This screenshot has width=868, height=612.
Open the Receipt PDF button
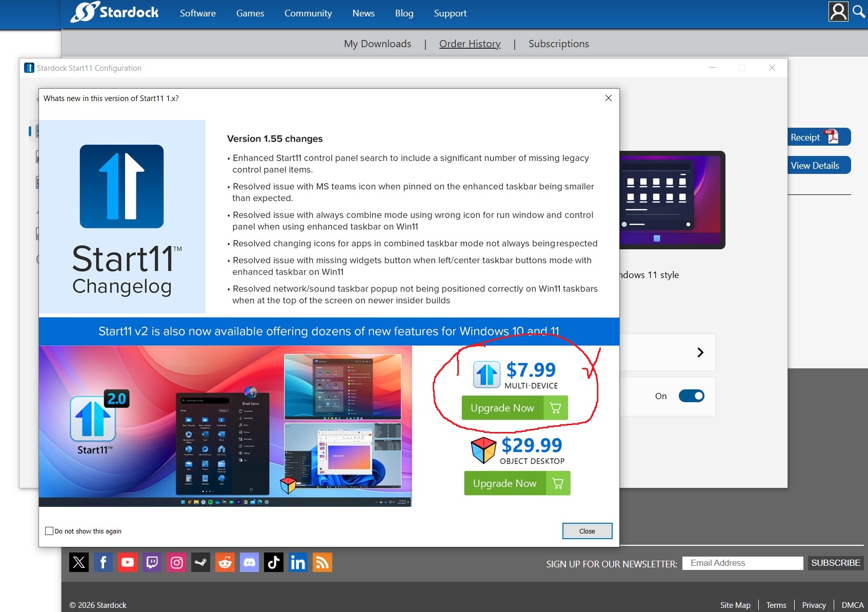[x=818, y=137]
